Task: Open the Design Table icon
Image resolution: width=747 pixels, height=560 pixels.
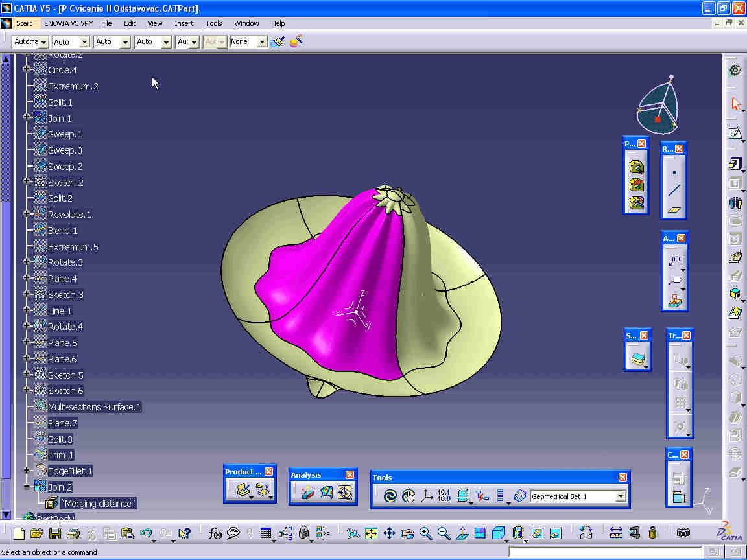Action: (266, 533)
